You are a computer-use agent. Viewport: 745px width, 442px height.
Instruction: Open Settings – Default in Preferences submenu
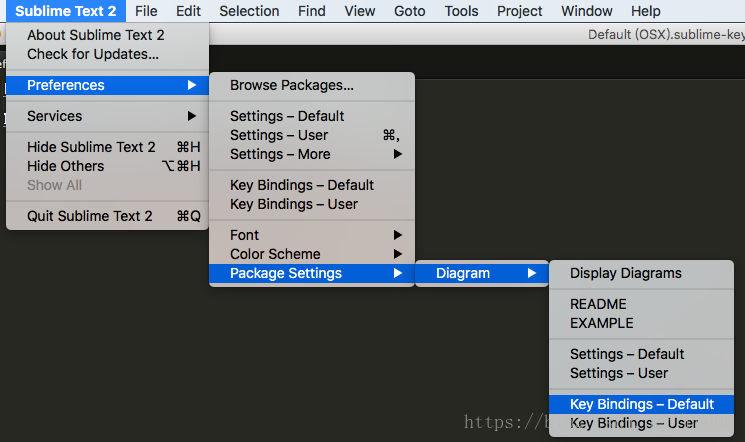tap(312, 116)
